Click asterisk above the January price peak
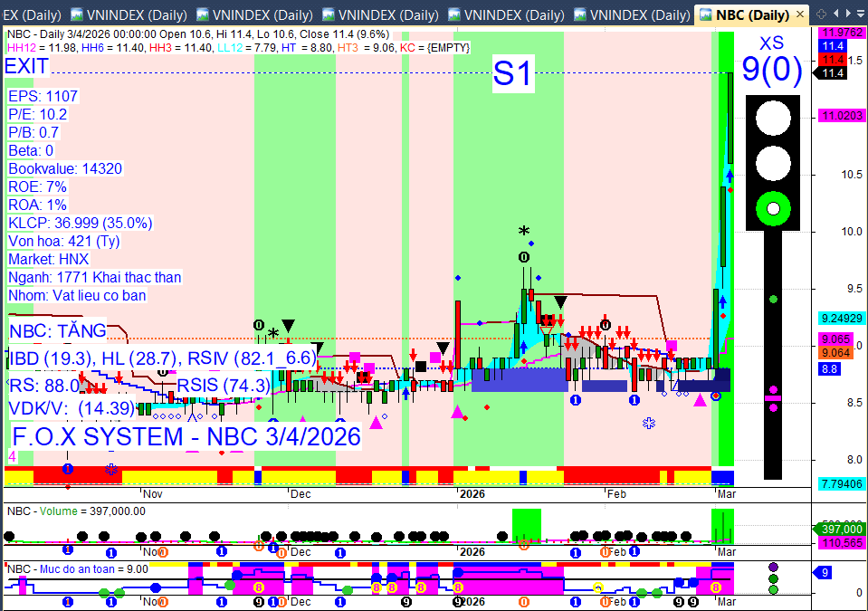This screenshot has width=868, height=611. coord(524,232)
